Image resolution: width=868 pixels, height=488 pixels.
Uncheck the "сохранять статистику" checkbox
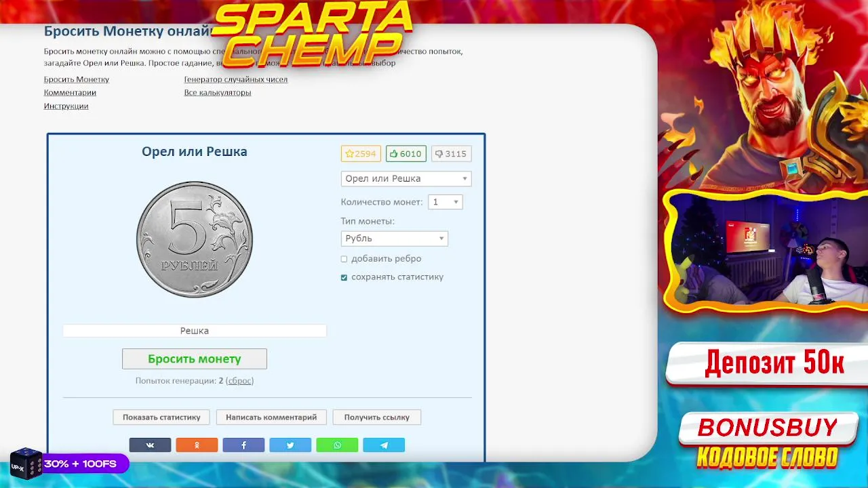tap(344, 277)
